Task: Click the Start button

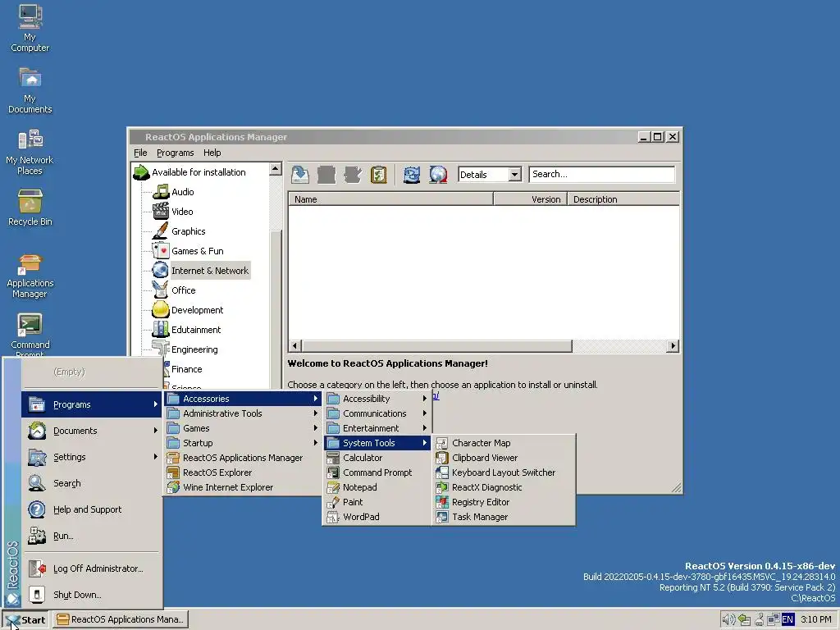Action: pyautogui.click(x=25, y=620)
